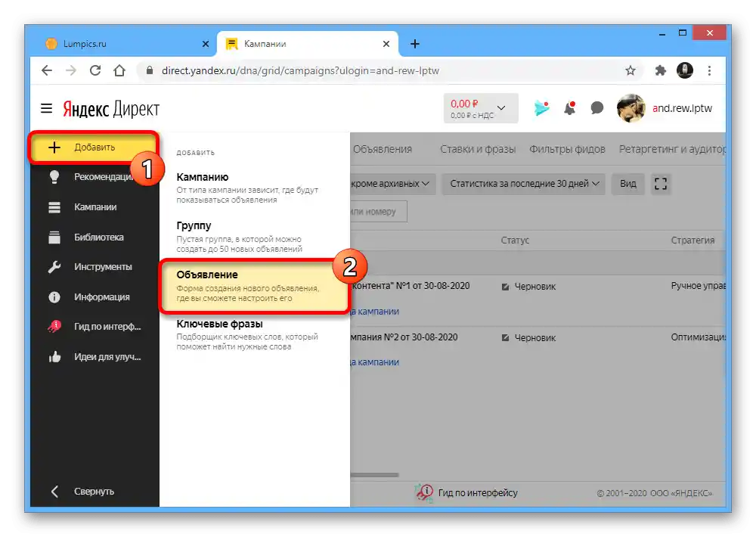
Task: Open Chrome three-dot menu
Action: (709, 71)
